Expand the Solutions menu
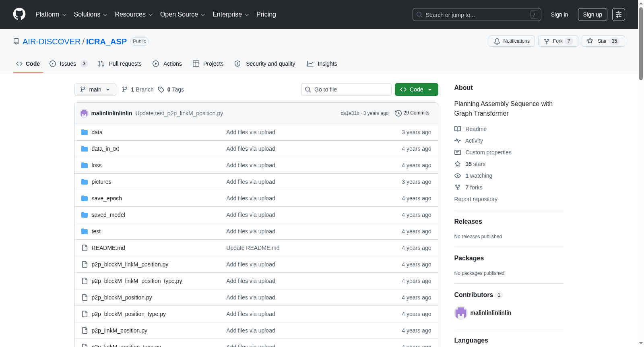This screenshot has width=644, height=347. (91, 15)
